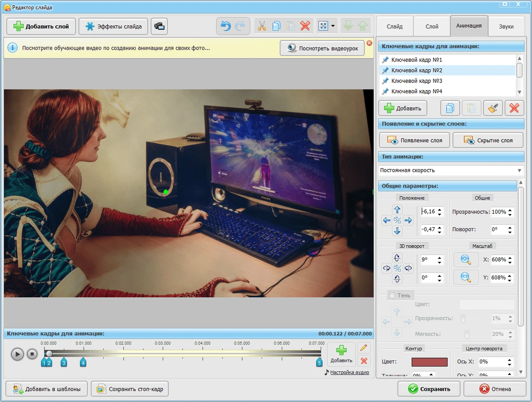Copy keyframe with icon near Добавить
The height and width of the screenshot is (402, 532).
coord(450,108)
